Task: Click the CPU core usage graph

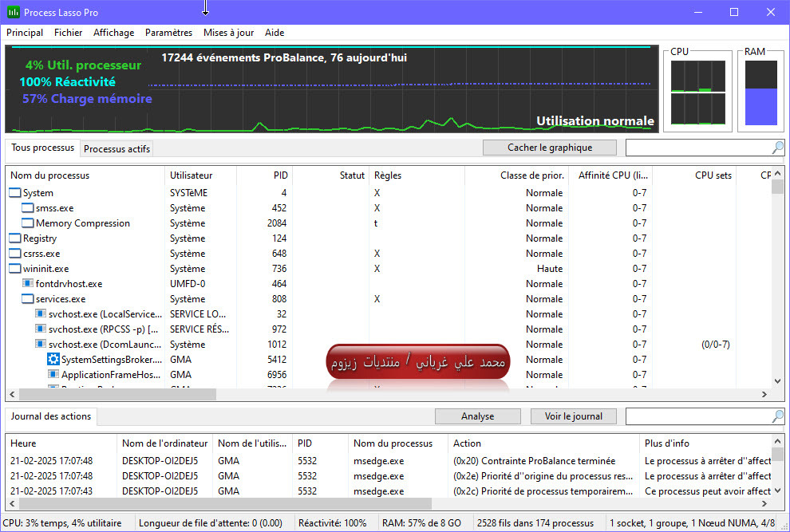Action: pos(697,93)
